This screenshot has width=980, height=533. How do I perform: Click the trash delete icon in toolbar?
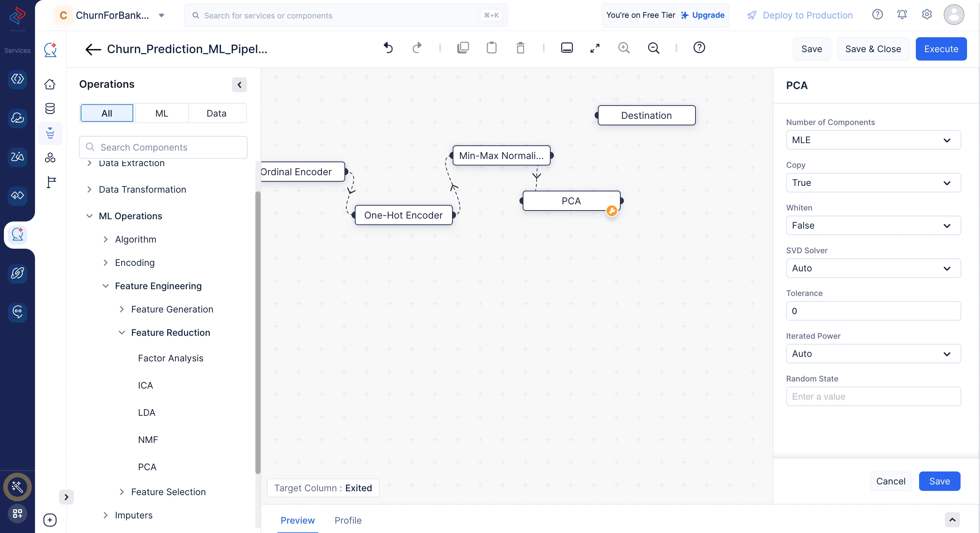pos(520,48)
